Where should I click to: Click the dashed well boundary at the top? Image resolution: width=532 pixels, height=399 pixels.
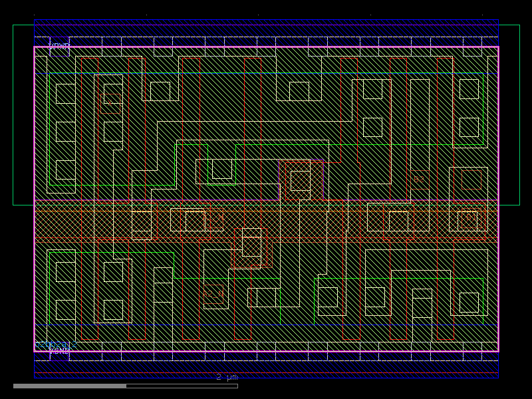point(266,37)
